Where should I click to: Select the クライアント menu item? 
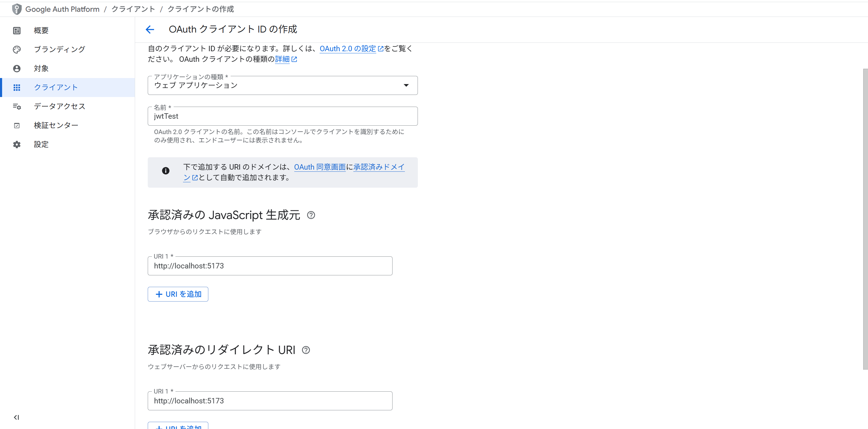click(x=56, y=88)
